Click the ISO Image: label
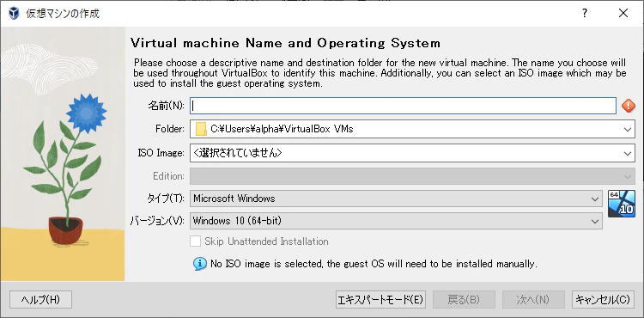The width and height of the screenshot is (644, 318). coord(161,153)
